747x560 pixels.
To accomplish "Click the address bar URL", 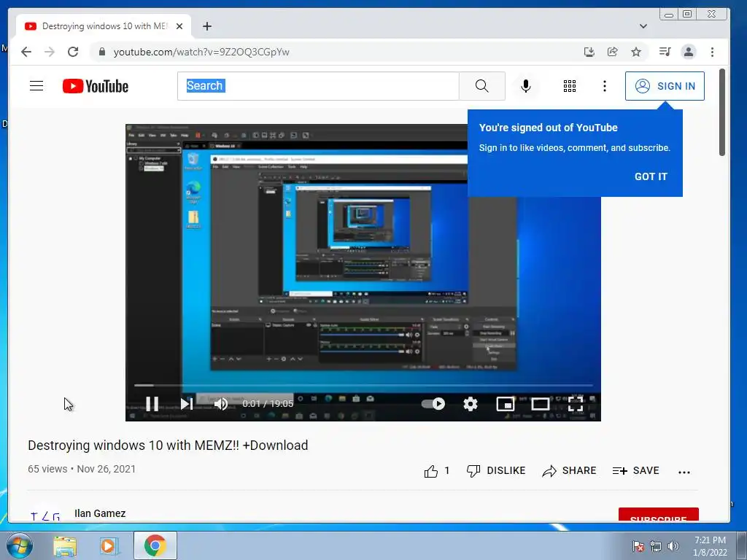I will pos(201,52).
